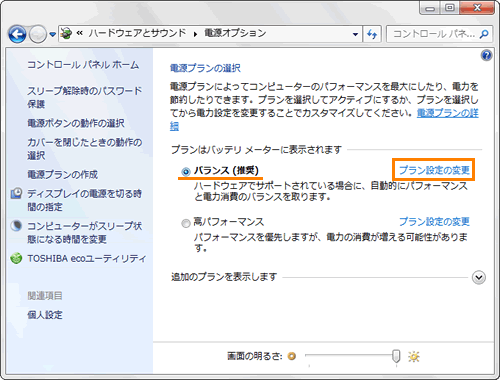Select the バランス (推奨) radio button
The width and height of the screenshot is (500, 380).
186,172
